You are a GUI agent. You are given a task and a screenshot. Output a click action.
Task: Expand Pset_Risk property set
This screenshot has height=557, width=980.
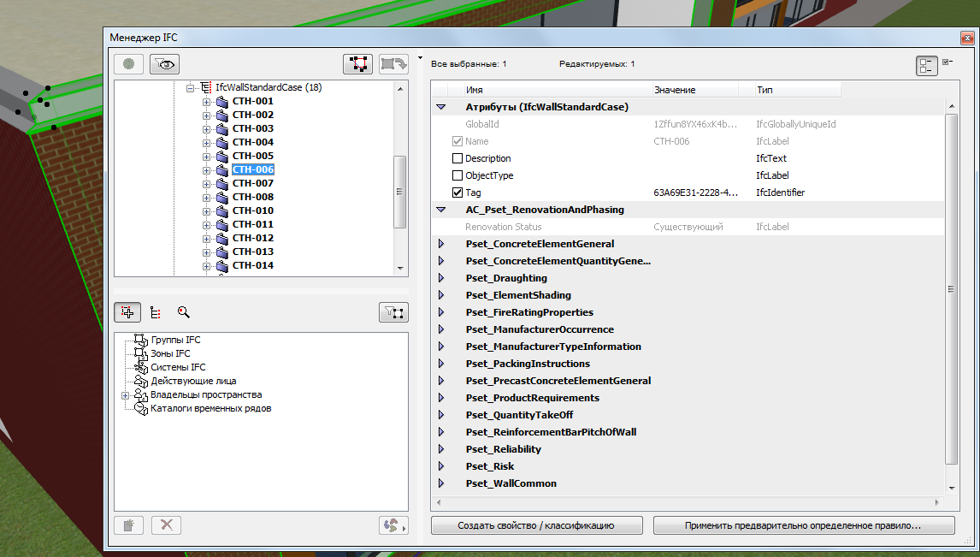pos(440,466)
